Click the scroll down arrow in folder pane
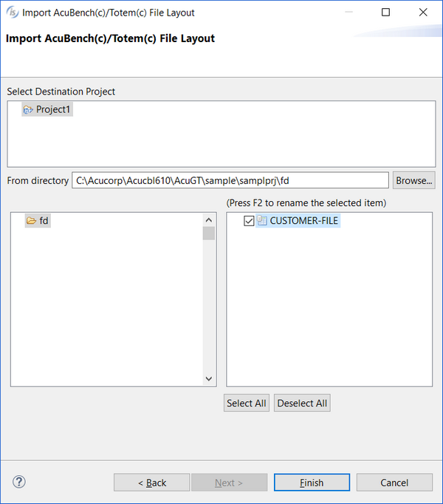The image size is (443, 504). tap(209, 378)
